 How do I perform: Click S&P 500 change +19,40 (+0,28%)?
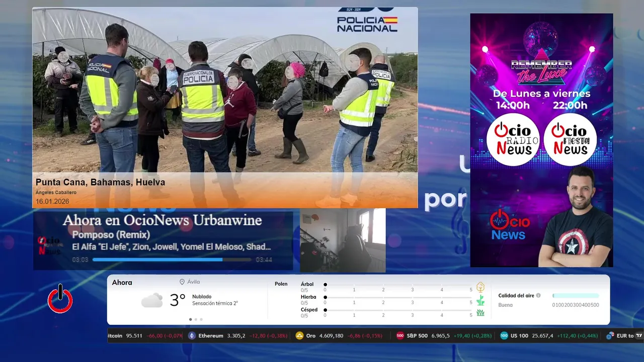pyautogui.click(x=473, y=336)
